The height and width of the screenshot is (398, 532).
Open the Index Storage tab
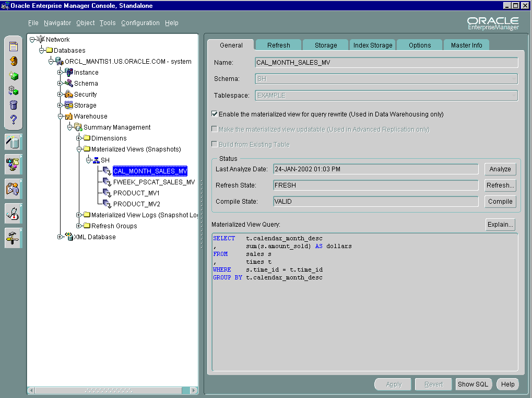[372, 45]
